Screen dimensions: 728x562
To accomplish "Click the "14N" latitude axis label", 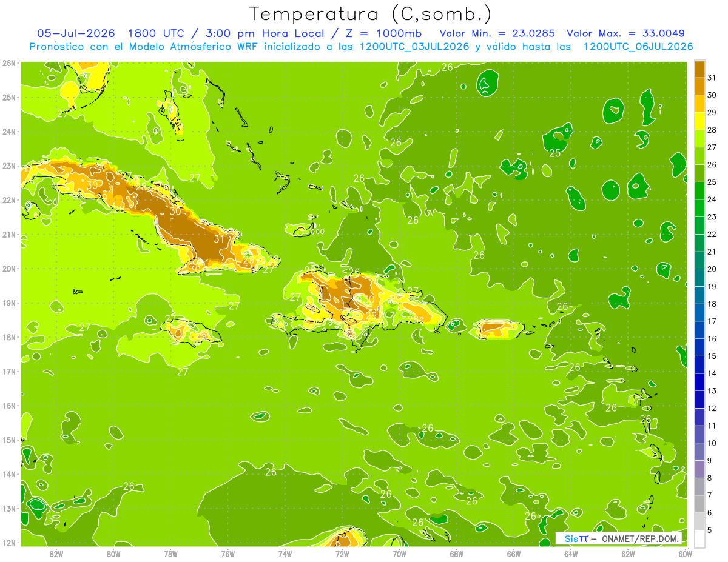I will [x=8, y=474].
